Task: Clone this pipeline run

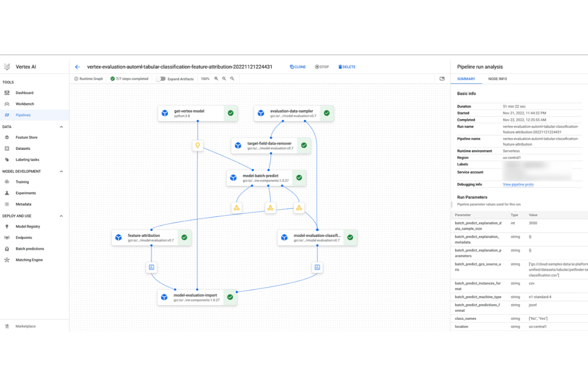Action: tap(298, 67)
